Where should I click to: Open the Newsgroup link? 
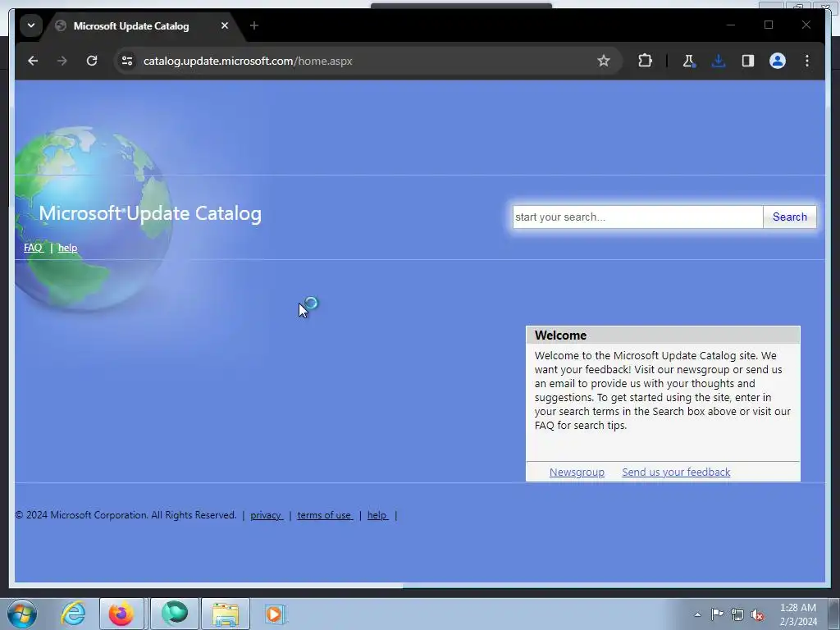pyautogui.click(x=577, y=472)
